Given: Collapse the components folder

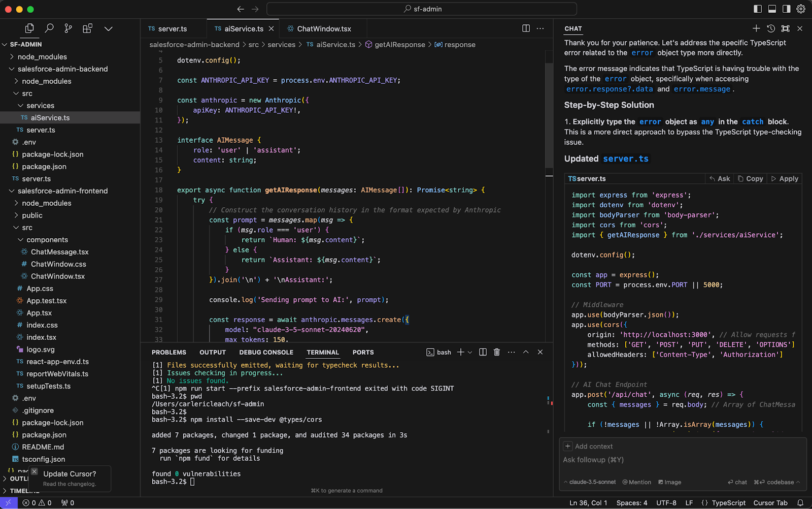Looking at the screenshot, I should [70, 239].
